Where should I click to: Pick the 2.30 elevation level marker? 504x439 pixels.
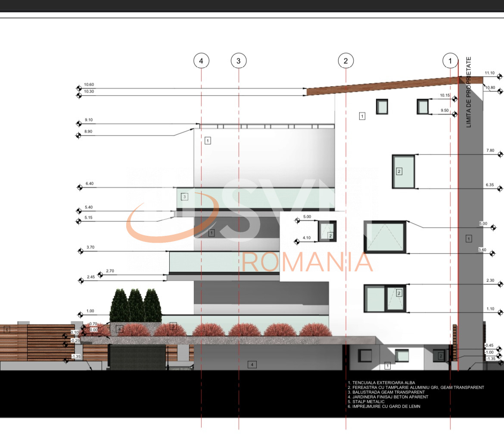[x=500, y=284]
